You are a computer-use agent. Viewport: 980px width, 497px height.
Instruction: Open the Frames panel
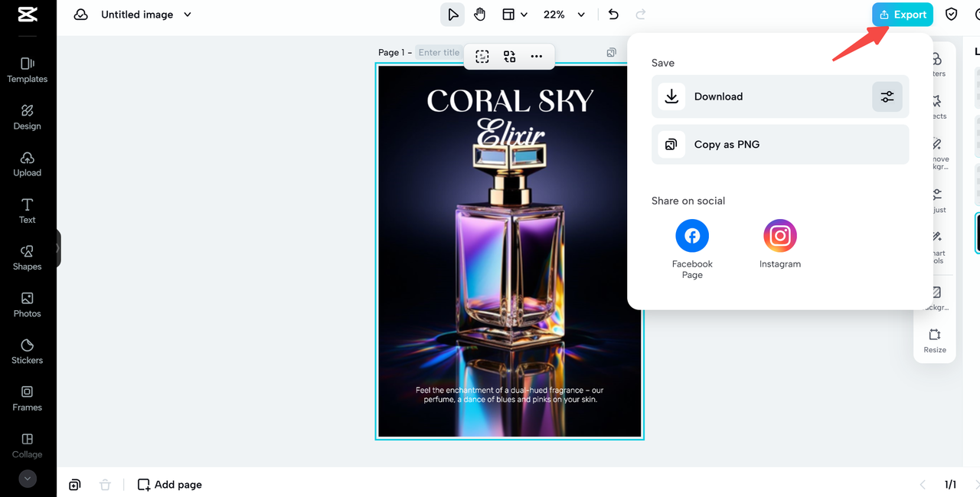[28, 398]
